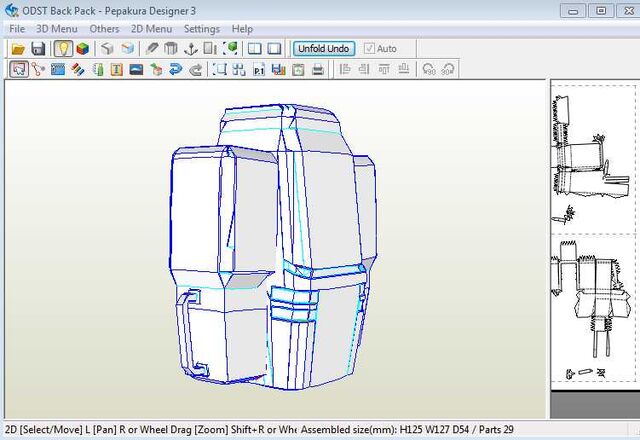Click the gray panel-with-bar icon
Viewport: 640px width, 440px height.
(x=210, y=49)
